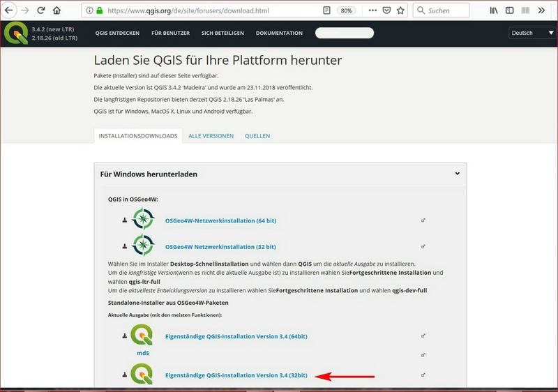Click into the Suchen browser search field

pyautogui.click(x=442, y=10)
